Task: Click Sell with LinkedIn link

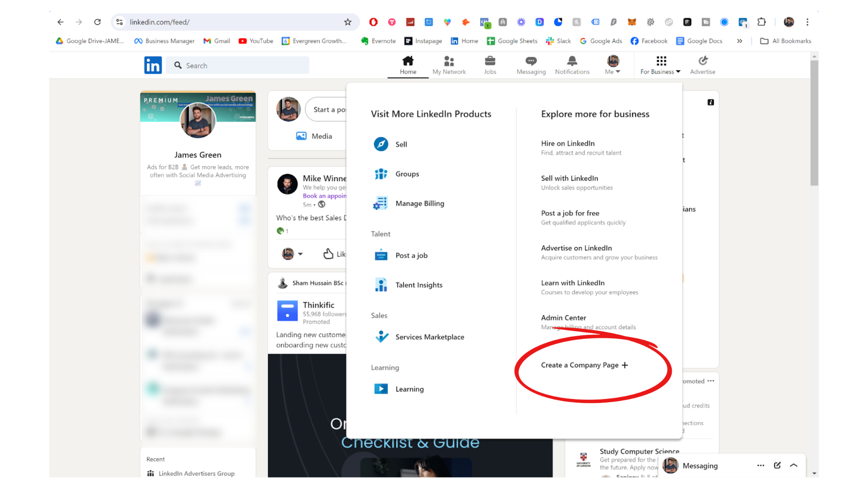Action: (570, 178)
